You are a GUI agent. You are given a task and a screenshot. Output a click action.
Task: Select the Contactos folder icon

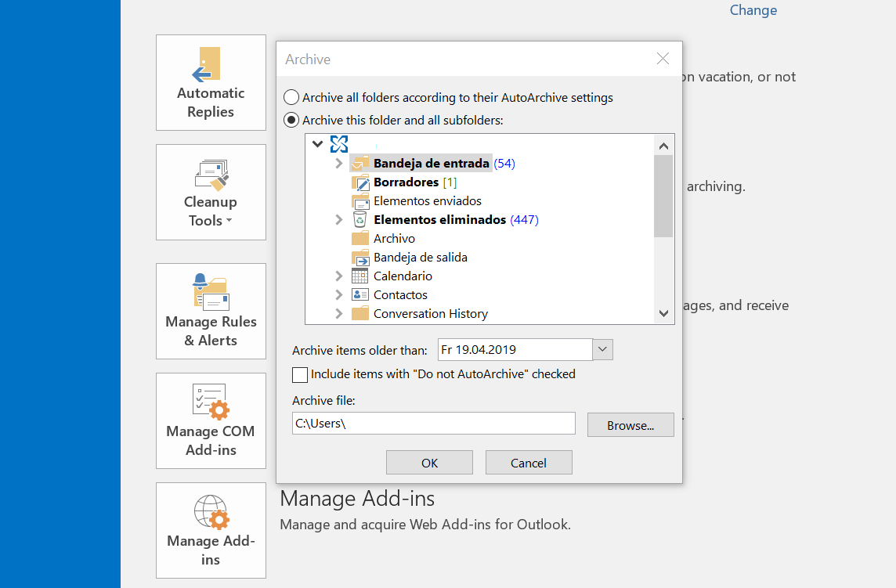(x=359, y=294)
